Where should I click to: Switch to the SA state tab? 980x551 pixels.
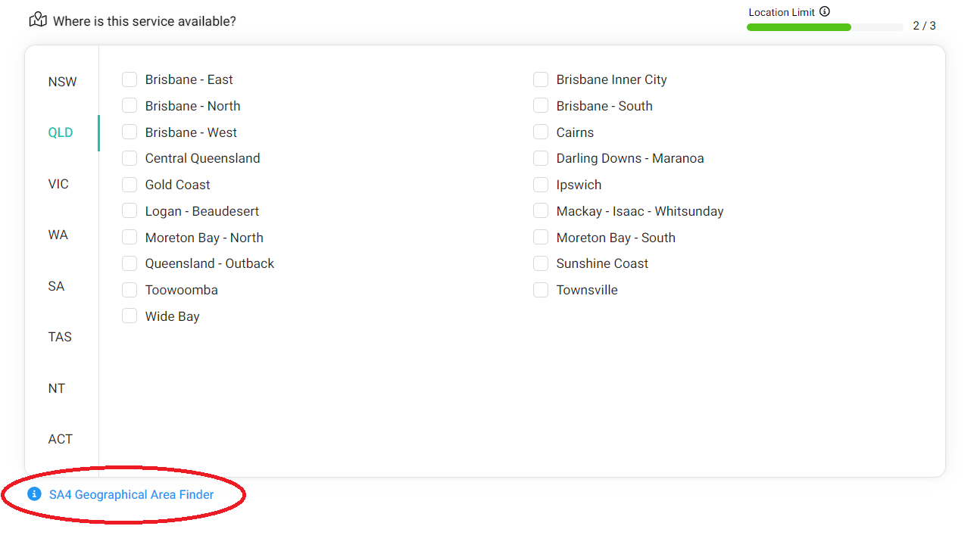[57, 286]
